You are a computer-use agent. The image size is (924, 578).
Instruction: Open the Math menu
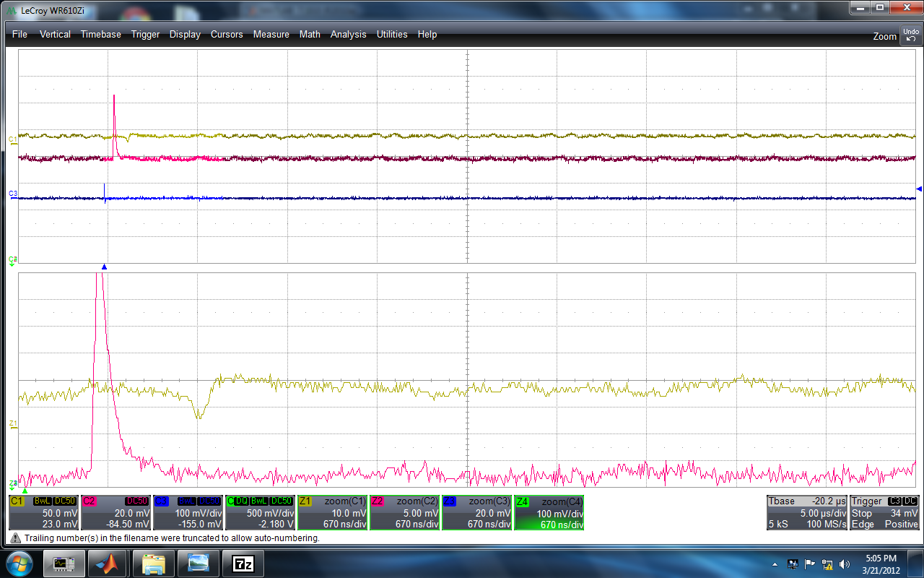pyautogui.click(x=310, y=34)
